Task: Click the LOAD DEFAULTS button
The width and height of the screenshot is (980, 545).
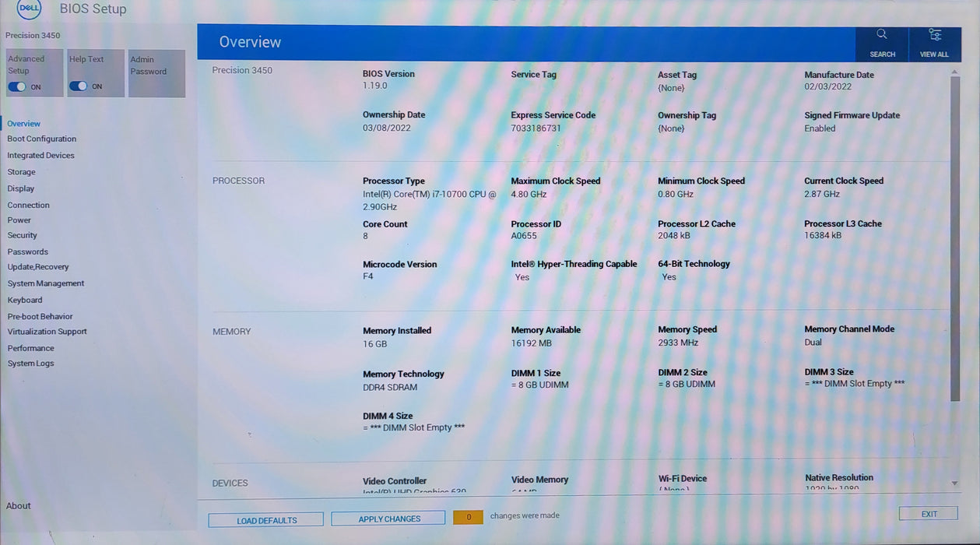Action: 266,520
